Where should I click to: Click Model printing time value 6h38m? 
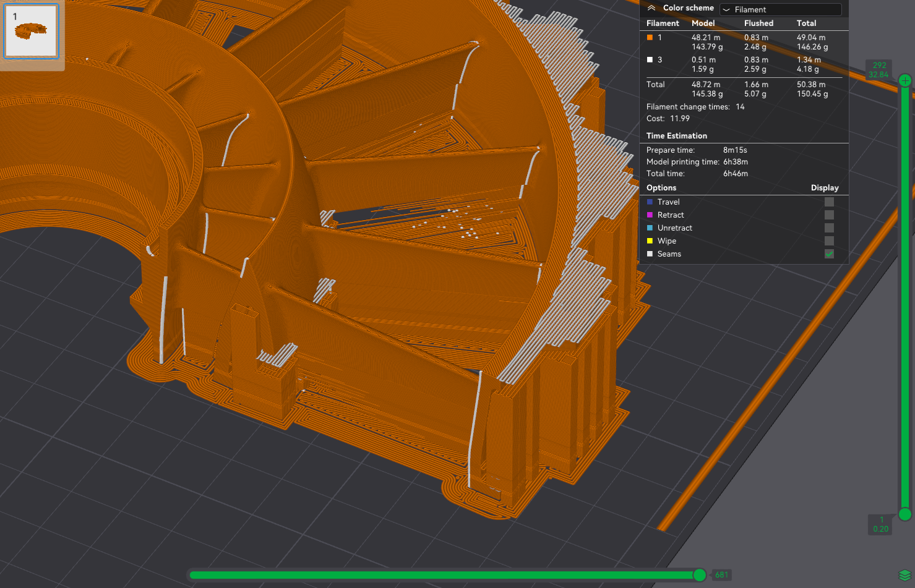[x=736, y=162]
